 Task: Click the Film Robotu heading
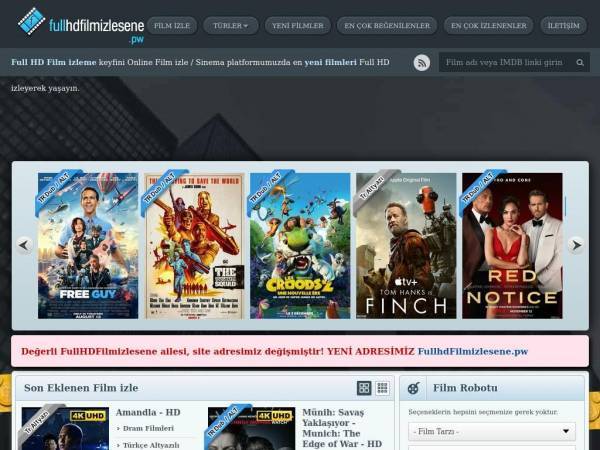[x=465, y=388]
